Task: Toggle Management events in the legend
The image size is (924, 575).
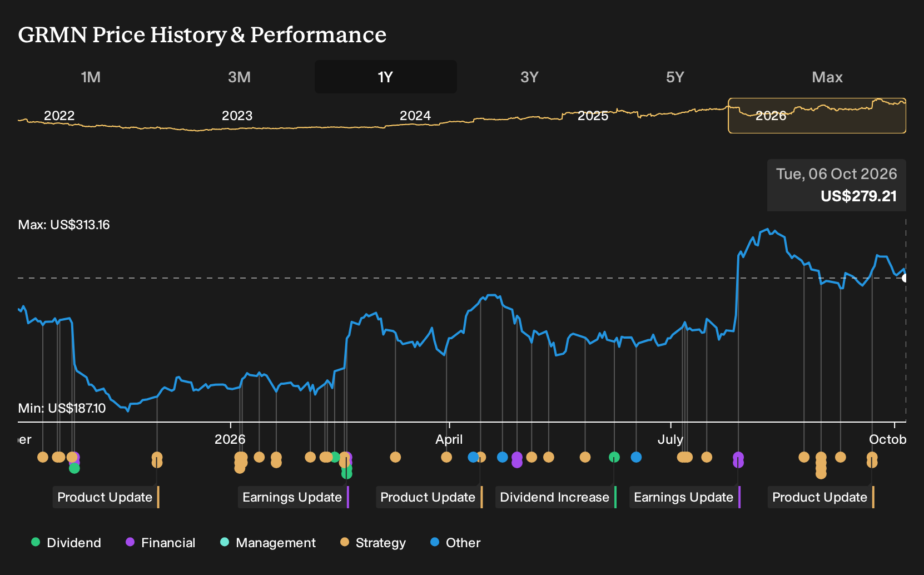Action: [x=268, y=543]
